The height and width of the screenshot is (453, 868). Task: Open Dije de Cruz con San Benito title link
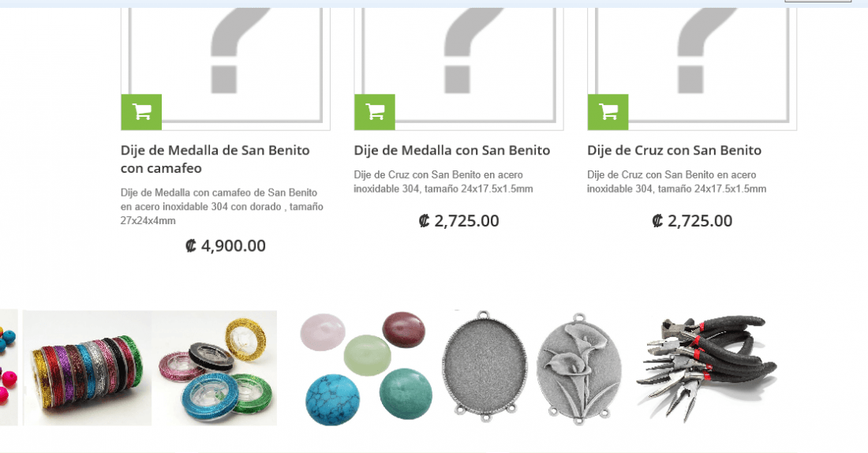tap(674, 150)
